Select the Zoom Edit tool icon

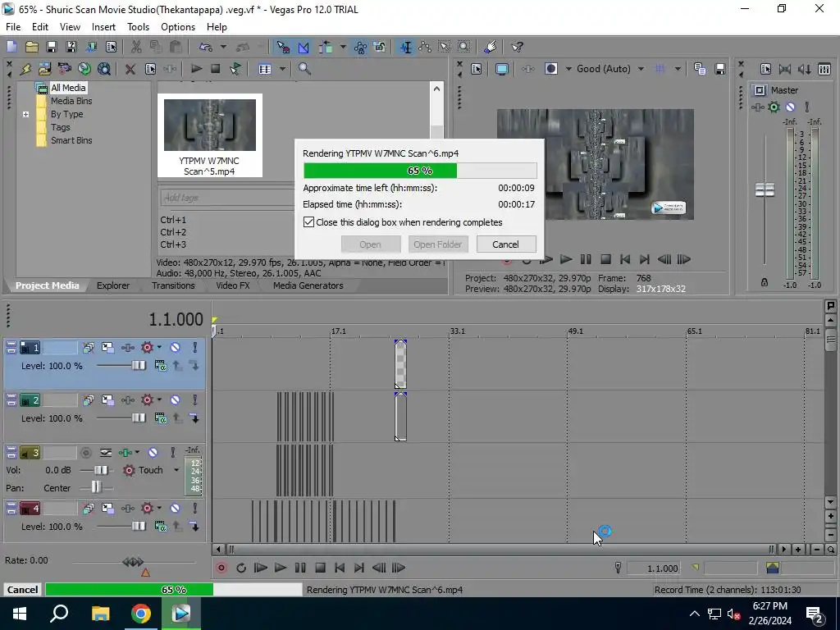click(464, 47)
